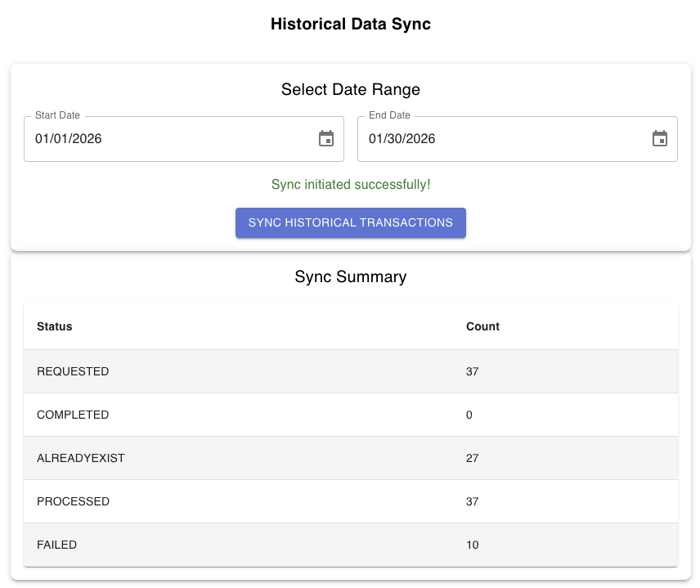Open the End Date calendar picker icon
The image size is (700, 588).
(x=660, y=139)
